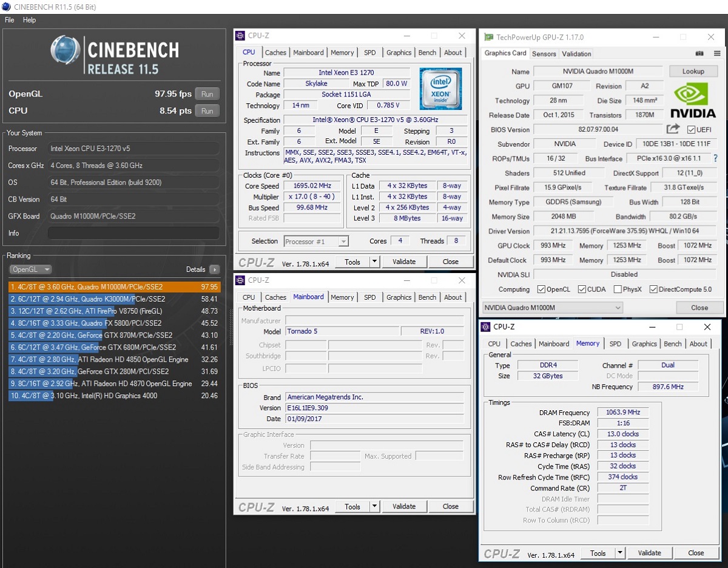This screenshot has height=568, width=728.
Task: Click the Intel Xeon inside logo
Action: click(x=440, y=89)
